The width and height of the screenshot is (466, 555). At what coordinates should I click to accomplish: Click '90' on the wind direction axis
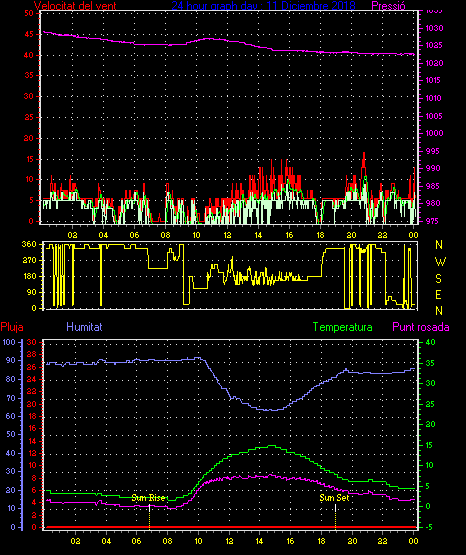tap(31, 292)
